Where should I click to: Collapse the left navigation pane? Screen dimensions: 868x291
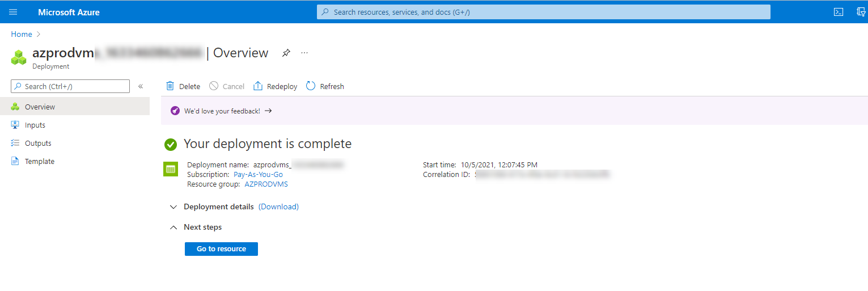click(141, 86)
